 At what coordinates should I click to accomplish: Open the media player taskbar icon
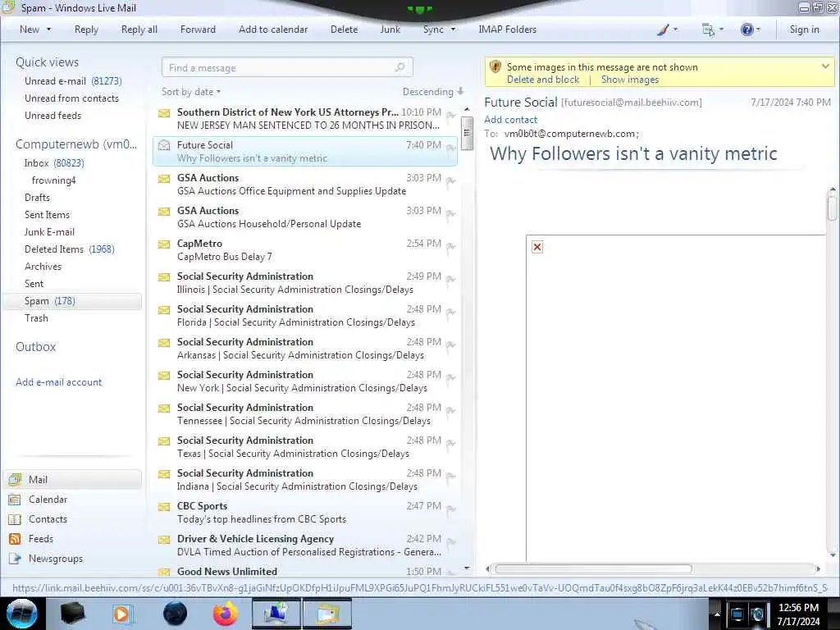(x=121, y=614)
